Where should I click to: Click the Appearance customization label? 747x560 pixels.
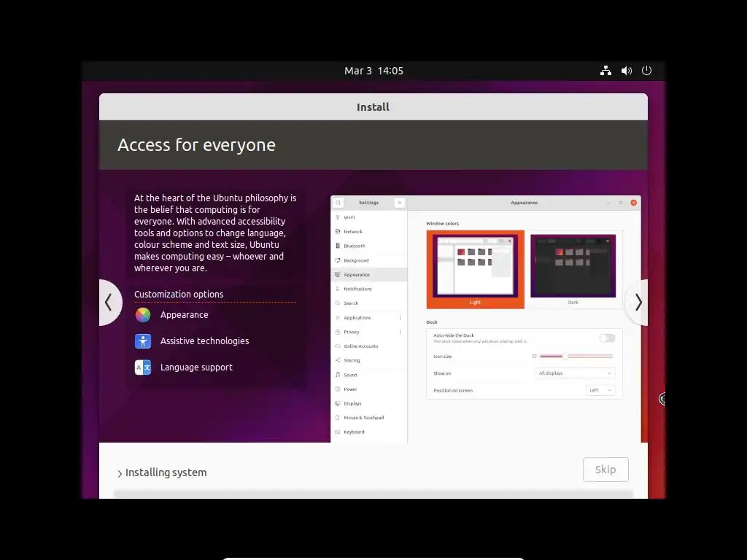[185, 315]
